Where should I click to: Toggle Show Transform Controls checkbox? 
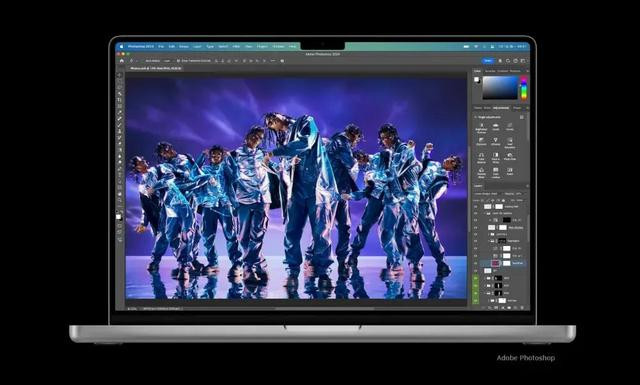click(178, 60)
